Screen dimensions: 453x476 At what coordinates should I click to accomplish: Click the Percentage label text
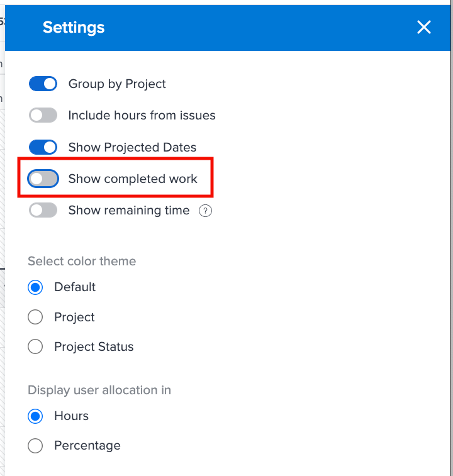tap(87, 446)
